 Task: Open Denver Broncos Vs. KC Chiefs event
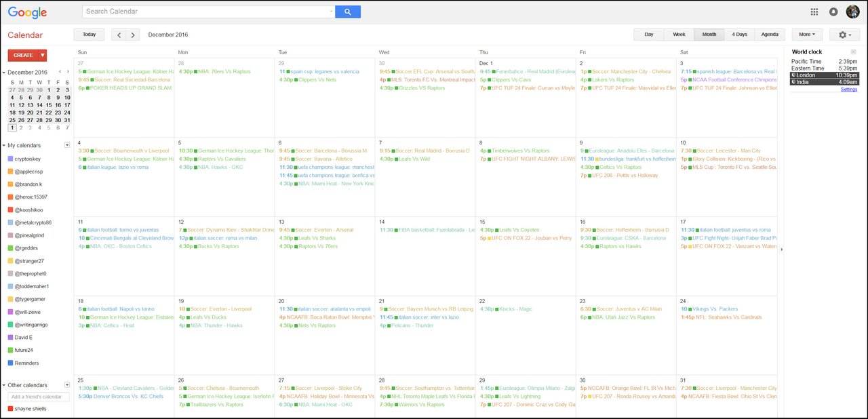coord(121,397)
